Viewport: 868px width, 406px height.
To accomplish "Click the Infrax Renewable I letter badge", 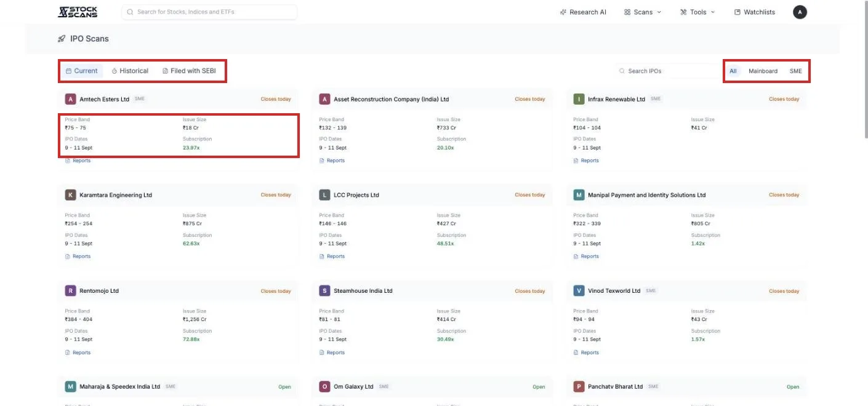I will [579, 99].
